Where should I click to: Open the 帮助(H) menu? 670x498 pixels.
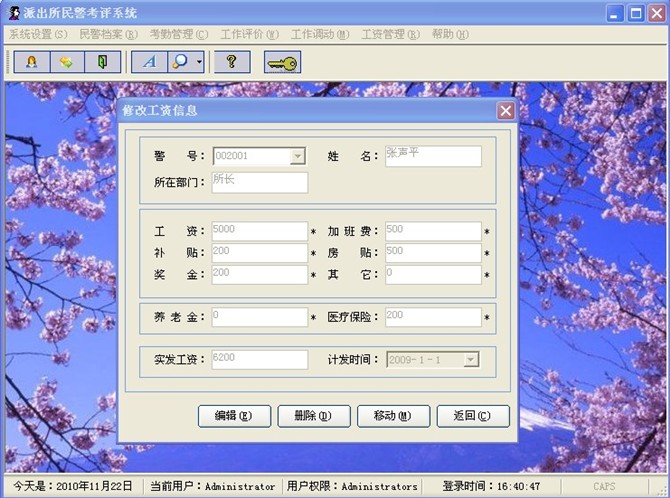click(450, 34)
